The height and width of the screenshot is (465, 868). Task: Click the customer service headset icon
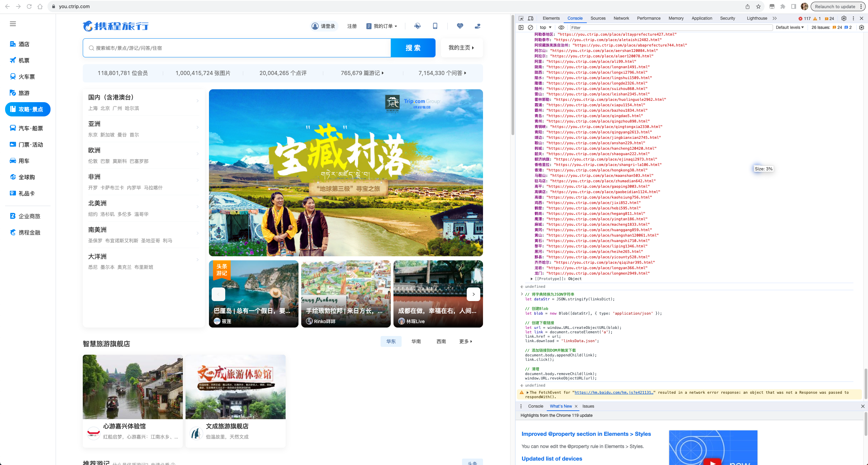(418, 26)
